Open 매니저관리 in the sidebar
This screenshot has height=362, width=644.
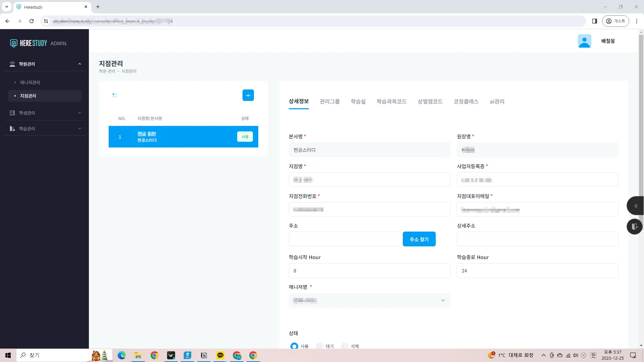(x=30, y=82)
